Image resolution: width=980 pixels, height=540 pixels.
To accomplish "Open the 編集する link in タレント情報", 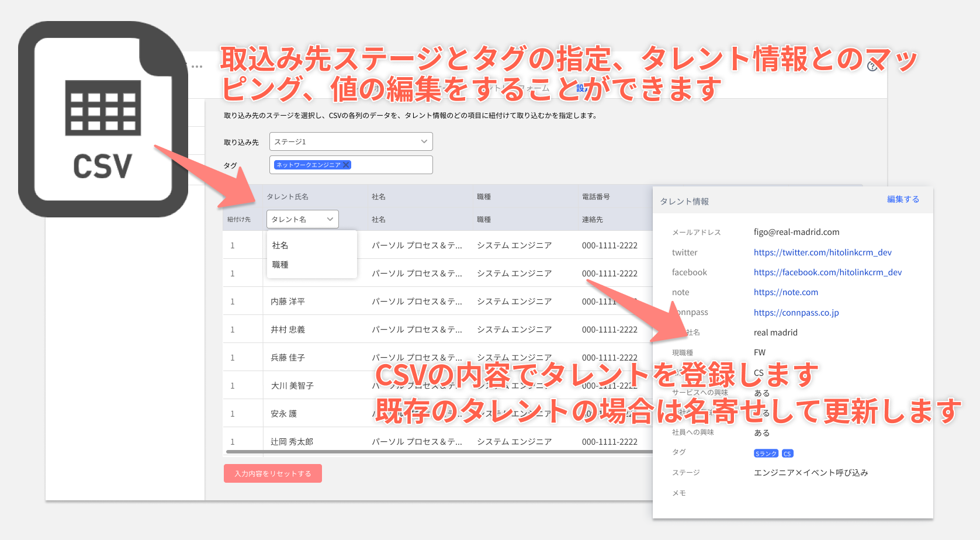I will (x=903, y=199).
